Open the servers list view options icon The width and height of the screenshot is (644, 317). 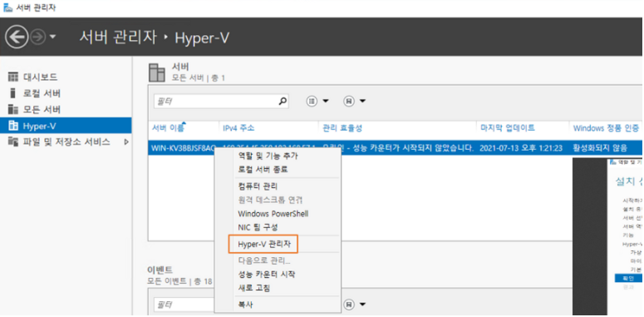312,101
